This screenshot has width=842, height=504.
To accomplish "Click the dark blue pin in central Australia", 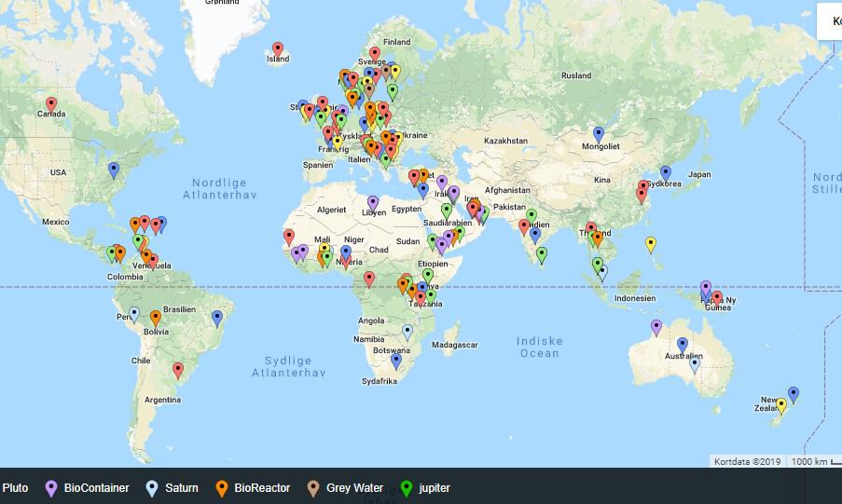I will coord(682,345).
